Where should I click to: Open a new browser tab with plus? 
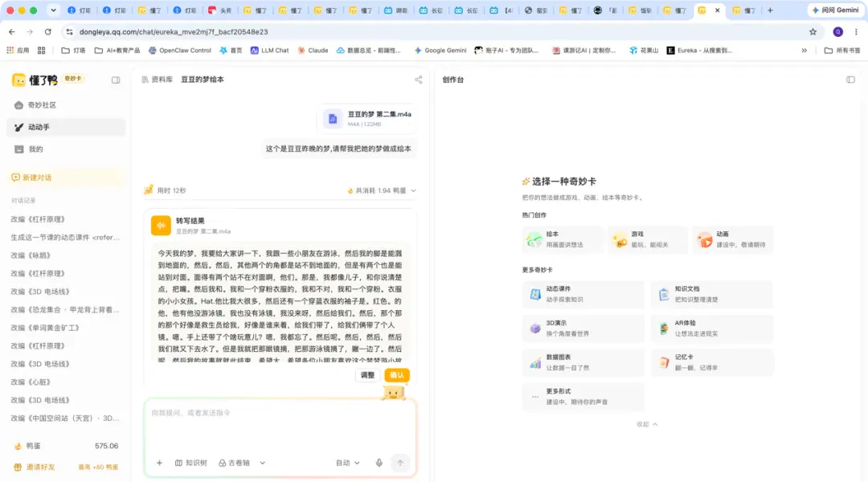pos(770,10)
